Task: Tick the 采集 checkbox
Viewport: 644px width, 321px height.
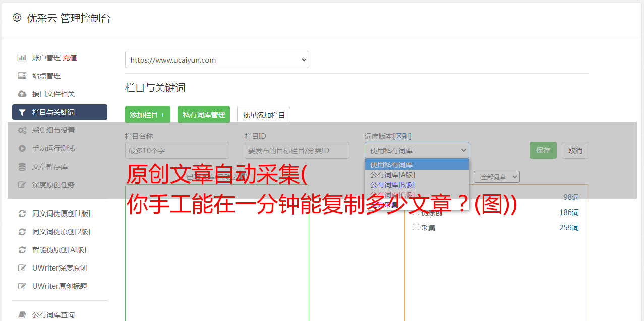Action: click(416, 227)
